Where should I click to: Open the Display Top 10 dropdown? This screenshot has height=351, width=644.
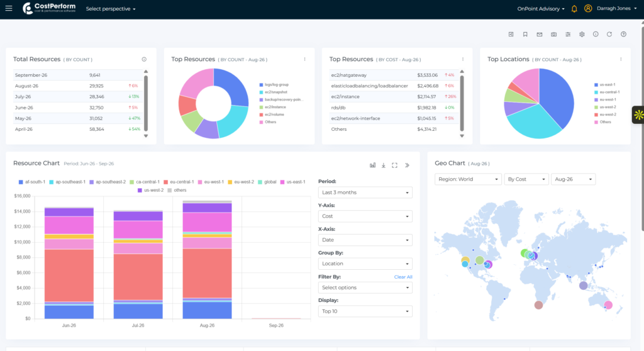pos(365,311)
